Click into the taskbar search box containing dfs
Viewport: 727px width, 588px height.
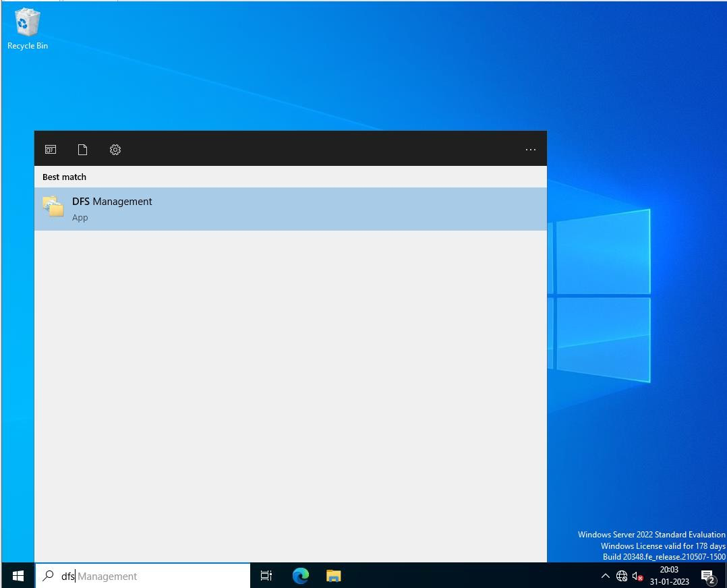click(x=143, y=576)
